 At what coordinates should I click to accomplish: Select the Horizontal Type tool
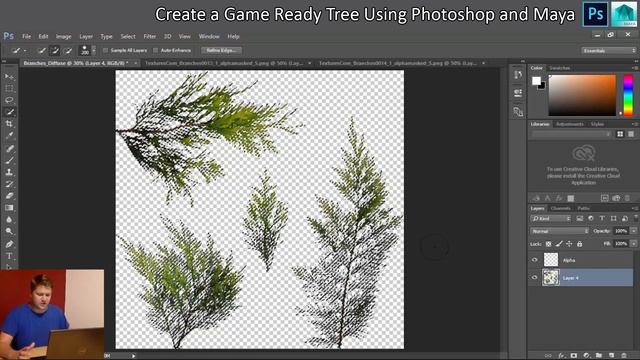point(9,256)
